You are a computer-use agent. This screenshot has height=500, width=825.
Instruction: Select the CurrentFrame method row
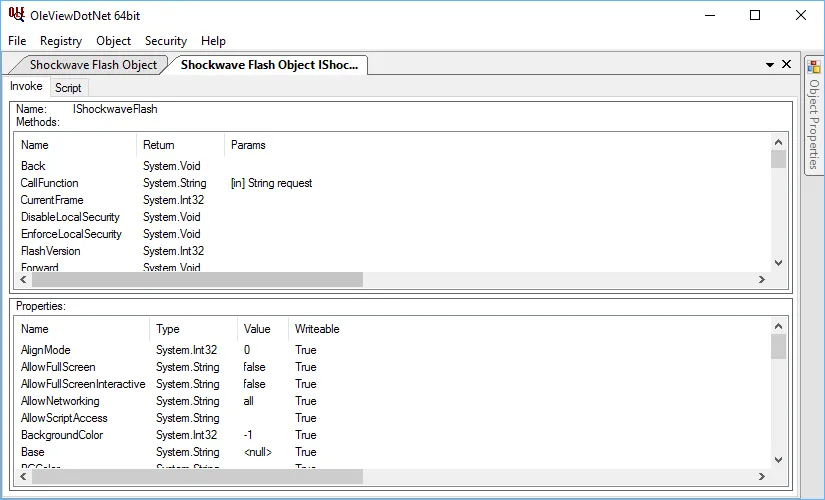pyautogui.click(x=392, y=200)
